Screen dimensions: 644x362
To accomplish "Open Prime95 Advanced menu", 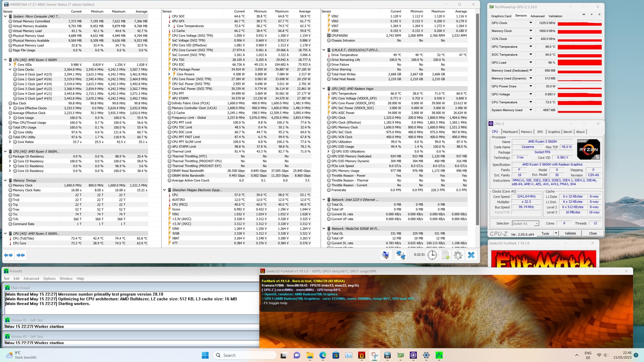I will click(31, 279).
